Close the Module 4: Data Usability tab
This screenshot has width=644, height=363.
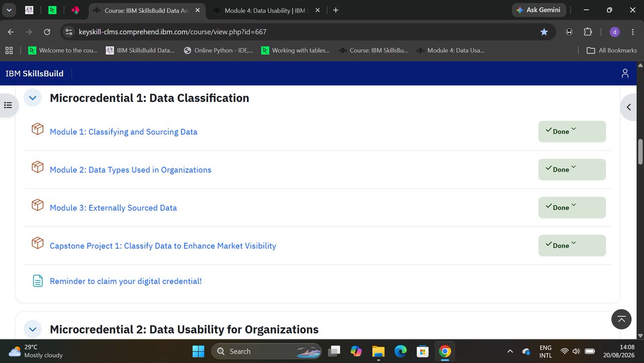click(x=318, y=10)
